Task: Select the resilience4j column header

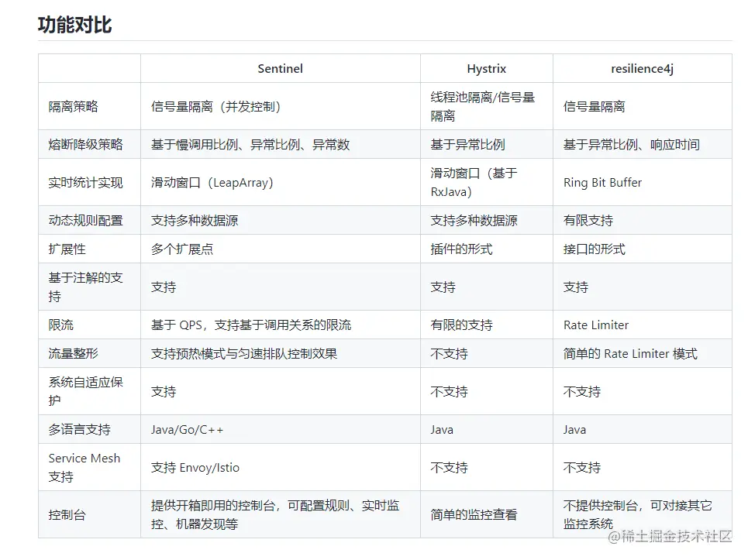Action: point(642,69)
